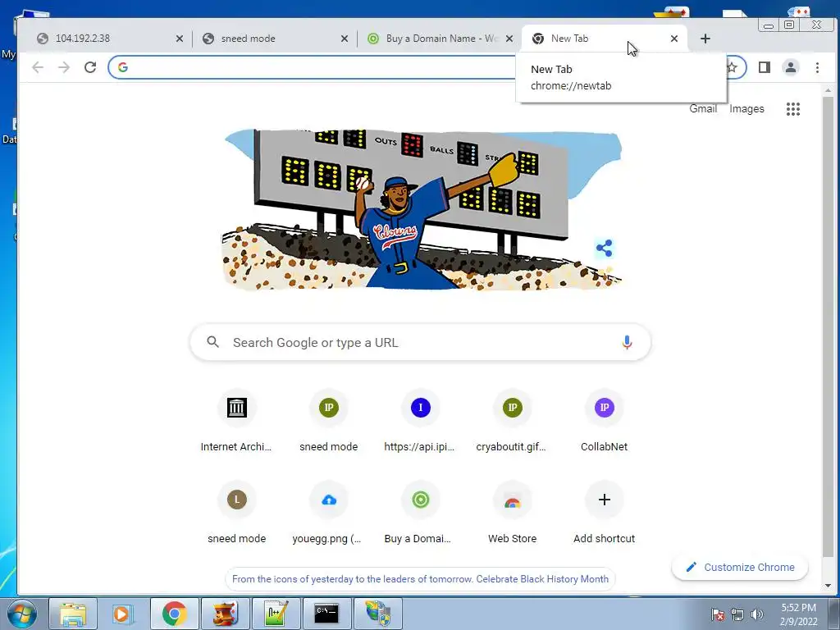The height and width of the screenshot is (630, 840).
Task: Click the back navigation arrow
Action: point(38,67)
